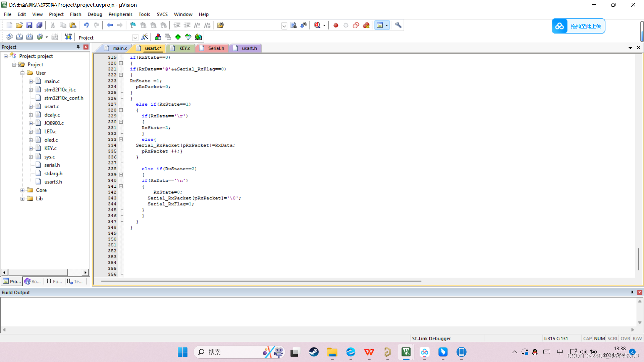Open the target Project combo box dropdown

tap(135, 38)
